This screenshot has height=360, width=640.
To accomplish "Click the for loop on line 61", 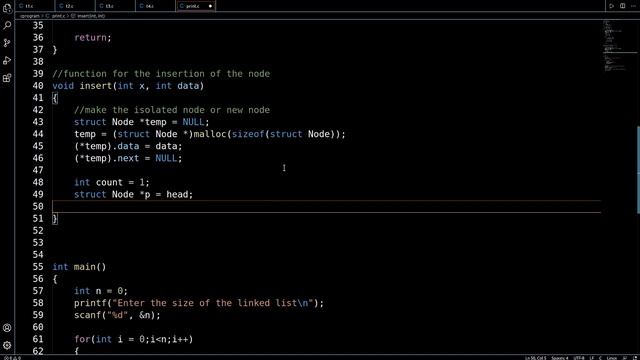I will pyautogui.click(x=133, y=339).
